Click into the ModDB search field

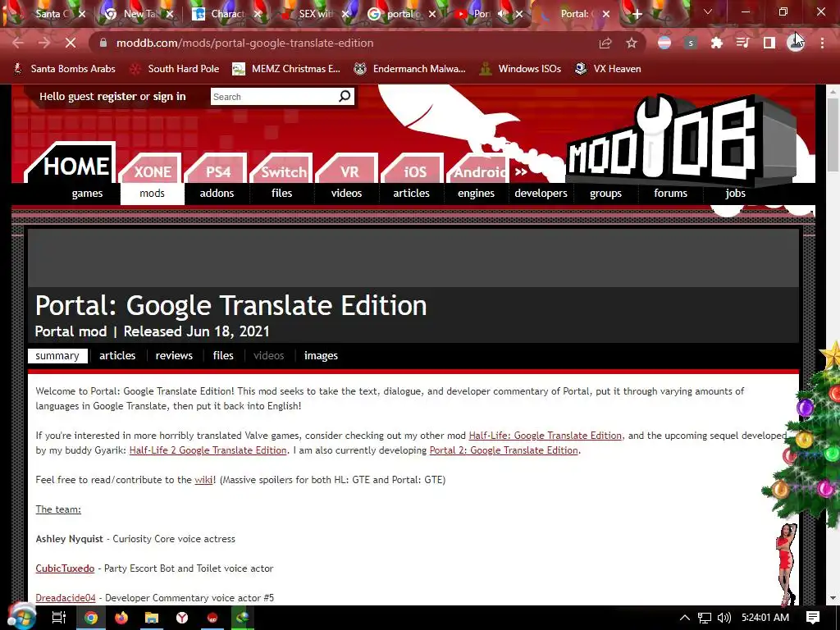click(273, 97)
